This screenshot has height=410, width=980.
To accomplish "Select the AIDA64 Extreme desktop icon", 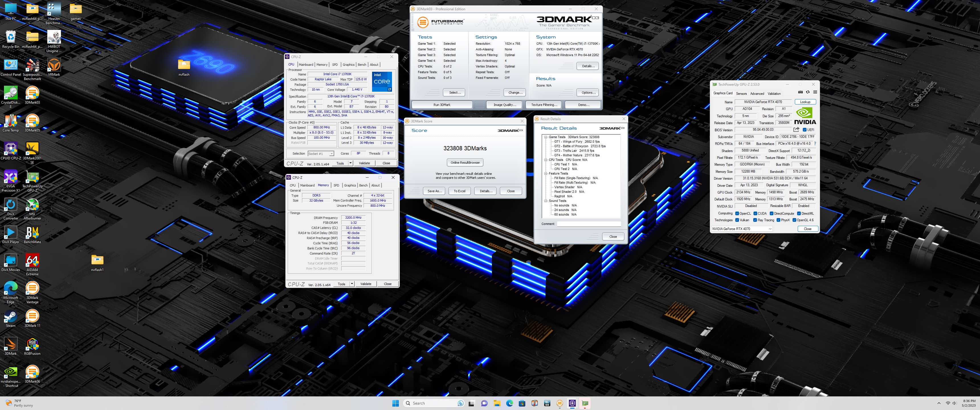I will (32, 264).
